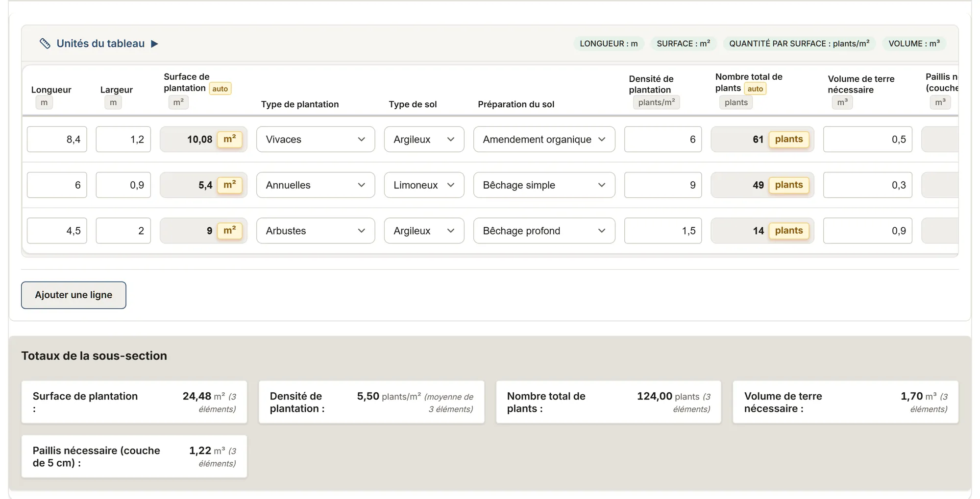This screenshot has height=499, width=980.
Task: Click the auto badge on Surface de plantation
Action: [220, 89]
